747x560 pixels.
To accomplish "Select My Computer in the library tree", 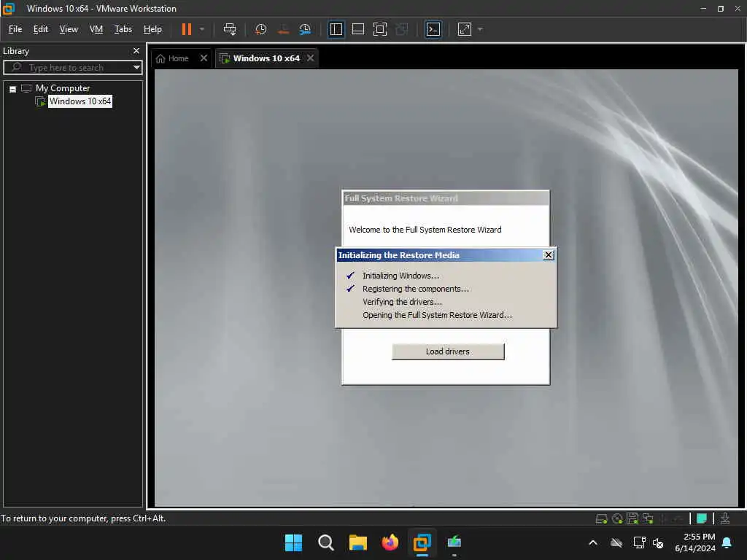I will click(63, 88).
